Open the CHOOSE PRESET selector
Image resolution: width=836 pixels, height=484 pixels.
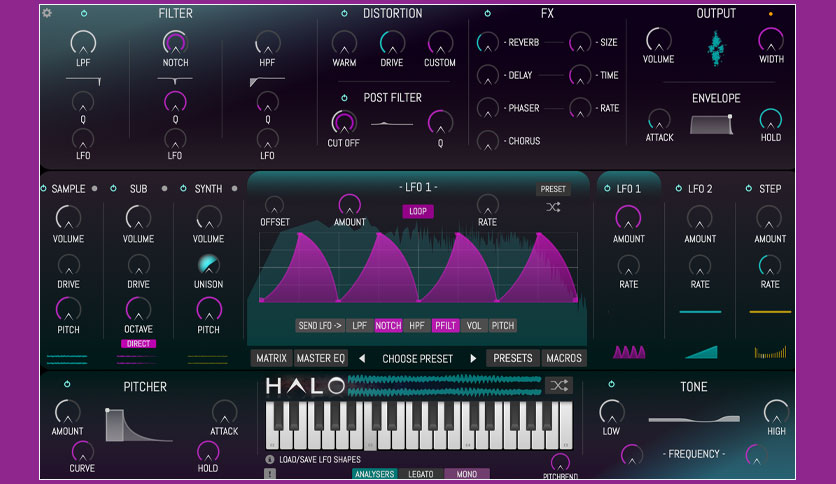coord(417,359)
